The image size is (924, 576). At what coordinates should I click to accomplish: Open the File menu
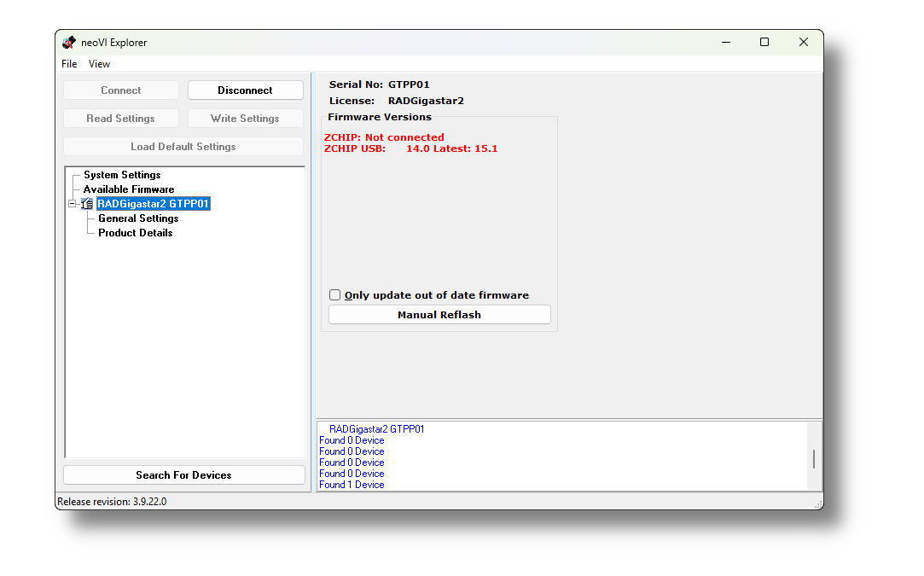tap(68, 63)
